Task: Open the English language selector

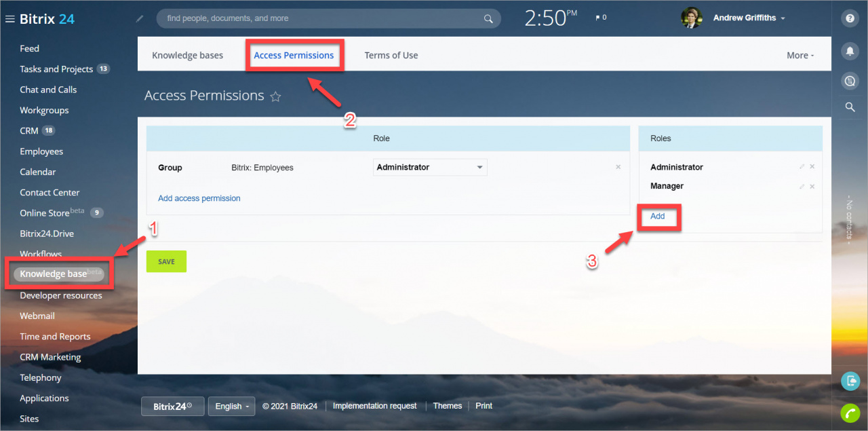Action: (231, 406)
